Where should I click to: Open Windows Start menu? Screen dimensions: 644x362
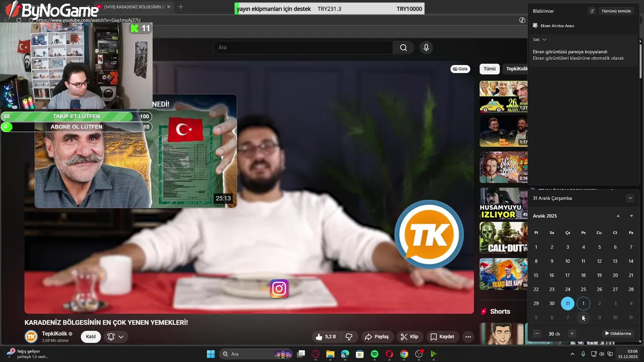(211, 354)
